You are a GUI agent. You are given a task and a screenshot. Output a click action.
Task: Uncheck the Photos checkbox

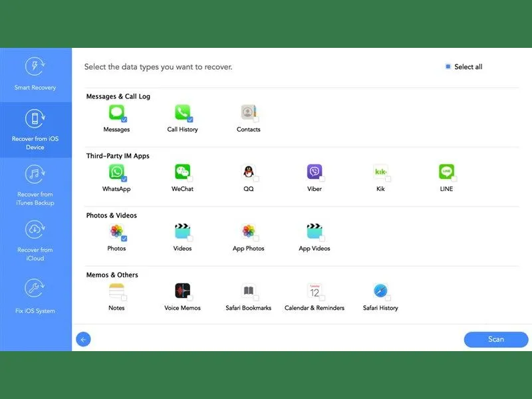point(124,239)
